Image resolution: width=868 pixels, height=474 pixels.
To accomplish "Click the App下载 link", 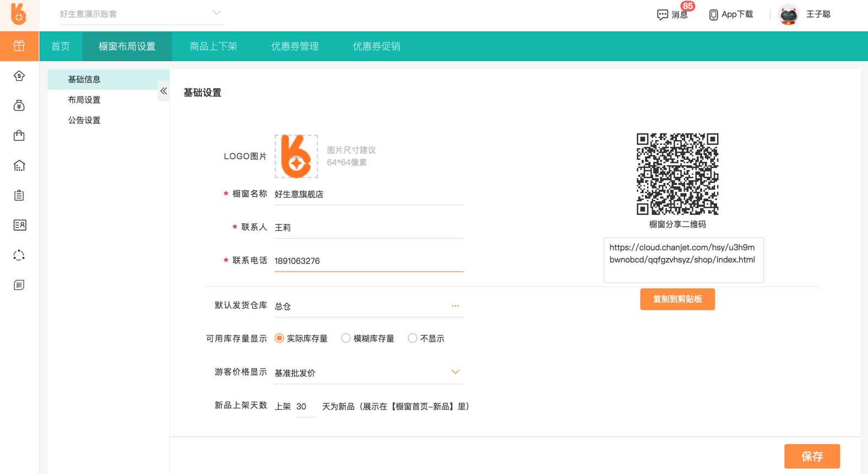I will (x=737, y=15).
